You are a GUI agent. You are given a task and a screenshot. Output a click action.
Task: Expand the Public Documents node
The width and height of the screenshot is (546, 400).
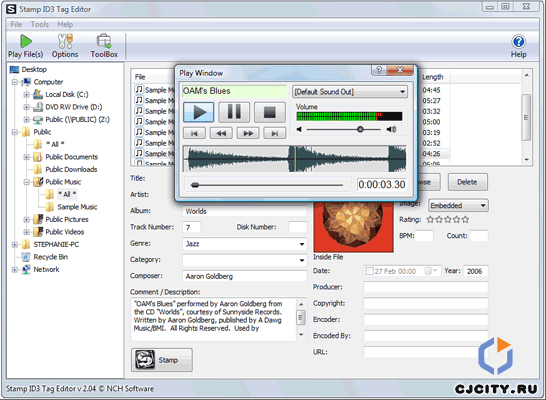26,157
